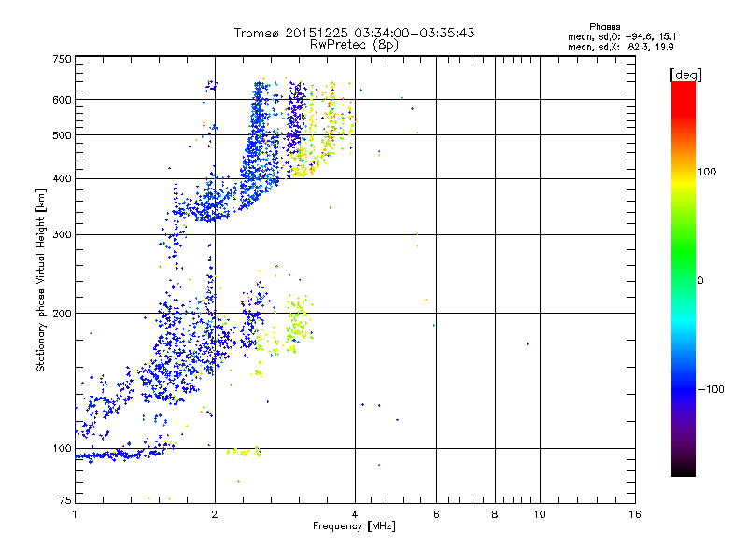Click the '16' frequency axis tick label

coord(635,514)
